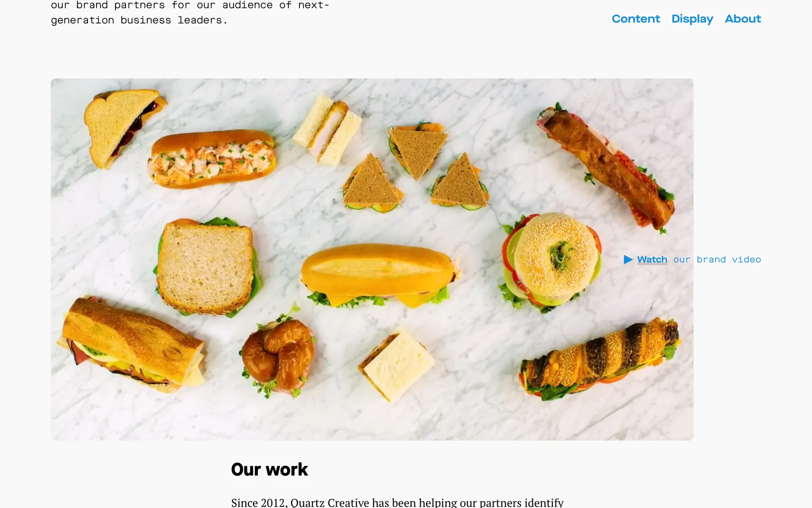This screenshot has height=508, width=812.
Task: Click the sesame bagel sandwich in the video
Action: point(552,262)
